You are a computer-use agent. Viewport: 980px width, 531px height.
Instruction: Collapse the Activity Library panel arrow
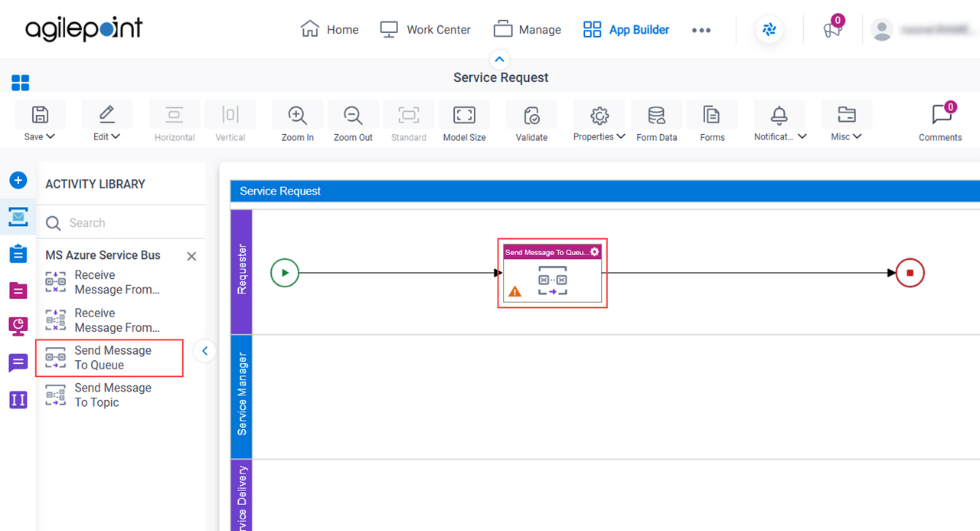[204, 352]
